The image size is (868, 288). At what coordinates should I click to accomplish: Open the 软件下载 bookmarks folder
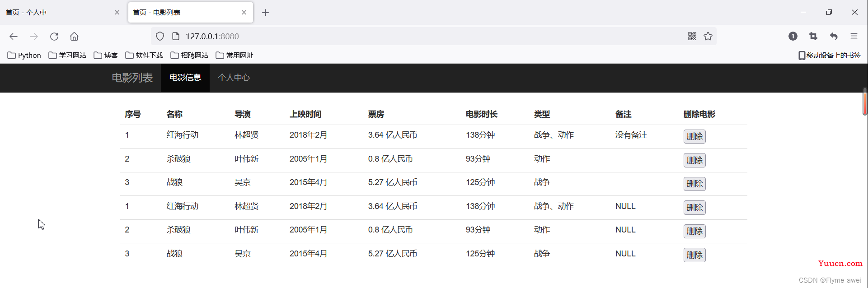[x=144, y=55]
